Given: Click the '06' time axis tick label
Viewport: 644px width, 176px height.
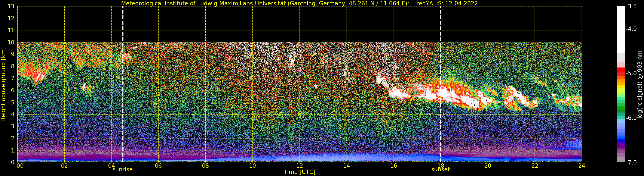Looking at the screenshot, I should pos(159,166).
